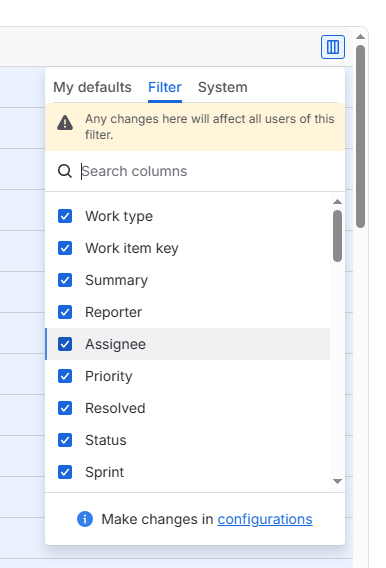Click the column list scrollbar thumb
The height and width of the screenshot is (568, 386).
pyautogui.click(x=337, y=236)
